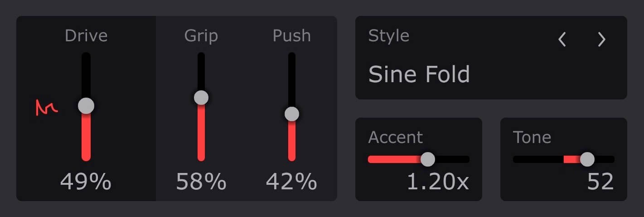Click the Push value reading 42%
This screenshot has width=644, height=217.
[291, 182]
